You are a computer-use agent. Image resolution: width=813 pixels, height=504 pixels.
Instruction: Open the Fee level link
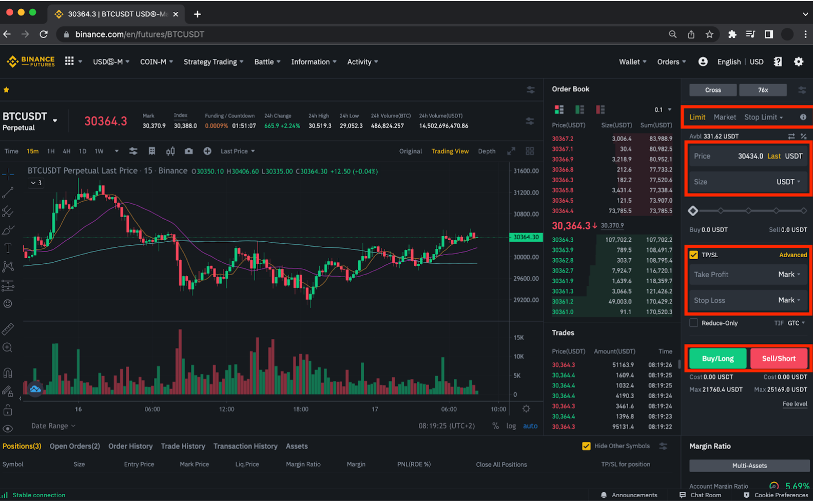point(795,404)
